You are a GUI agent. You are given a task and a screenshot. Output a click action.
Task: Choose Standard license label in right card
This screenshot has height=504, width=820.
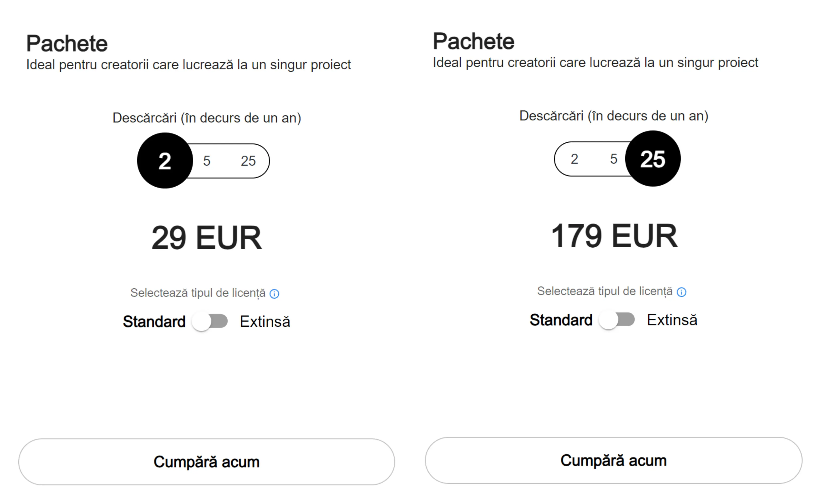click(561, 320)
